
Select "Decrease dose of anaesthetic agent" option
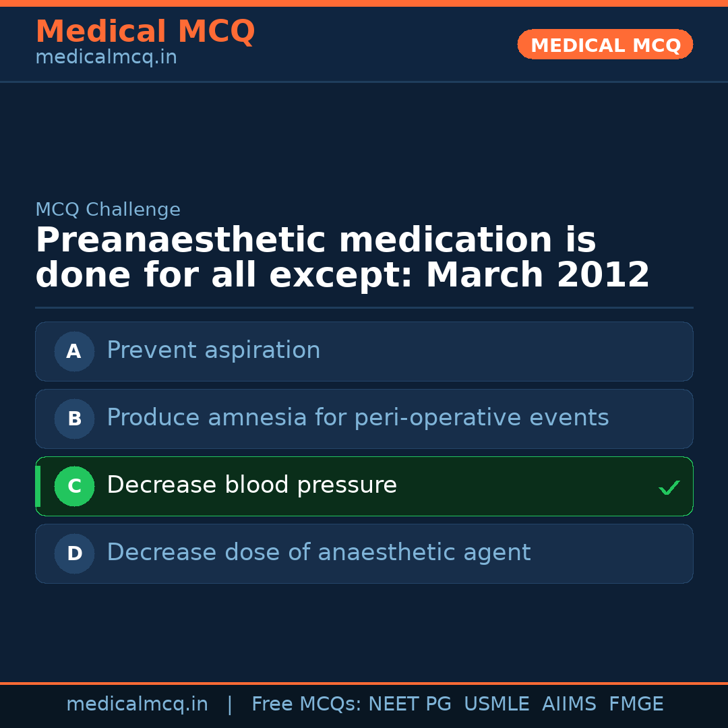tap(318, 553)
